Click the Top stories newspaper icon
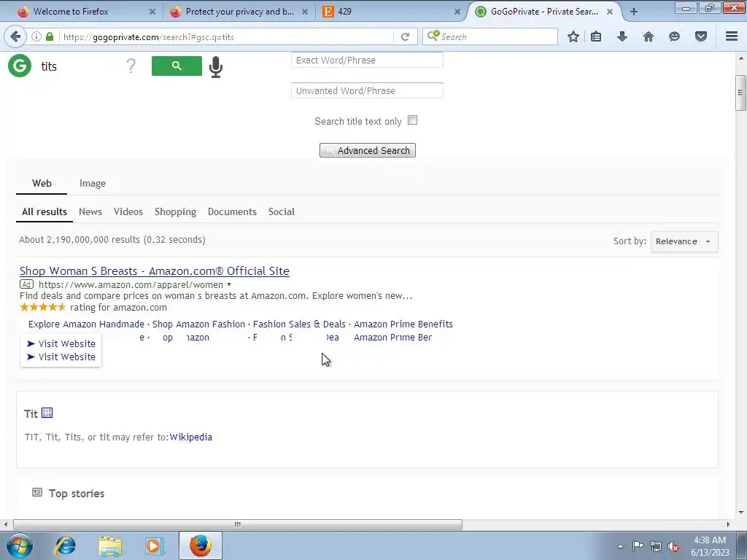747x560 pixels. tap(37, 492)
